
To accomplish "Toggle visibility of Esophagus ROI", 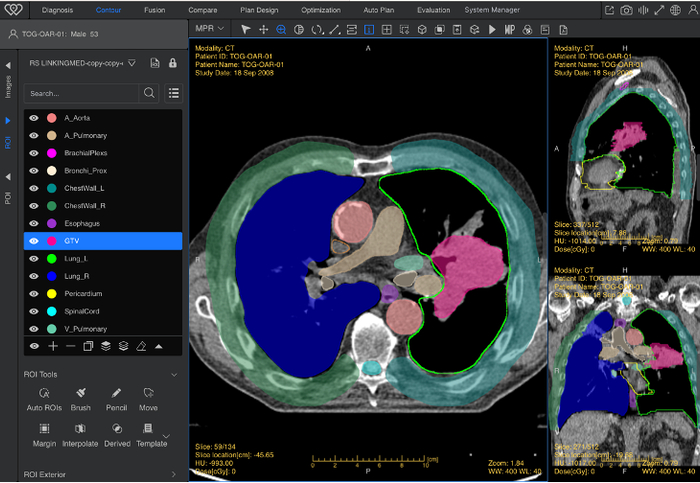I will (34, 223).
